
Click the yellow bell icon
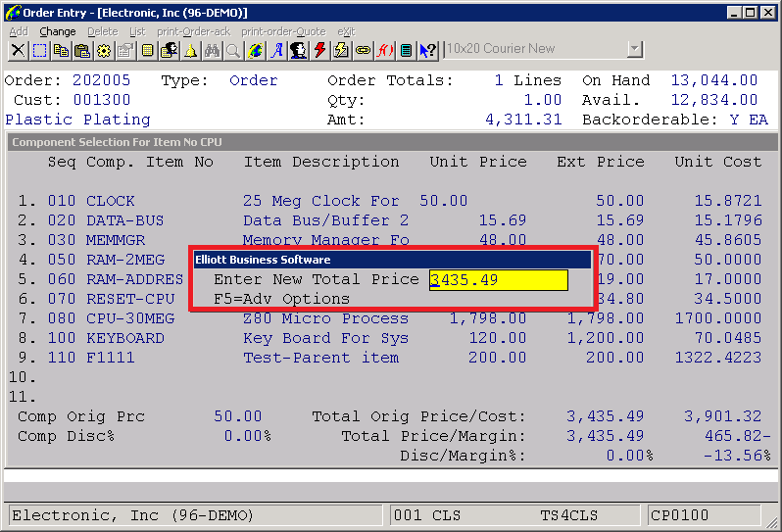pos(190,50)
